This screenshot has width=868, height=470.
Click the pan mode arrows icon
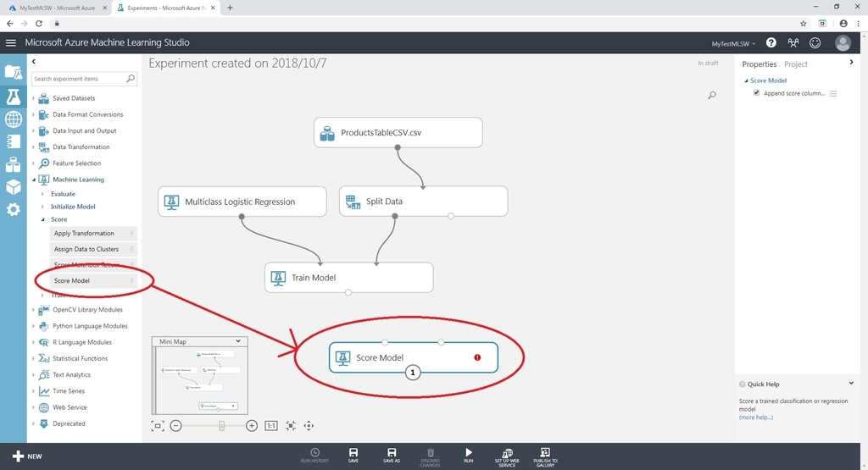pos(309,425)
